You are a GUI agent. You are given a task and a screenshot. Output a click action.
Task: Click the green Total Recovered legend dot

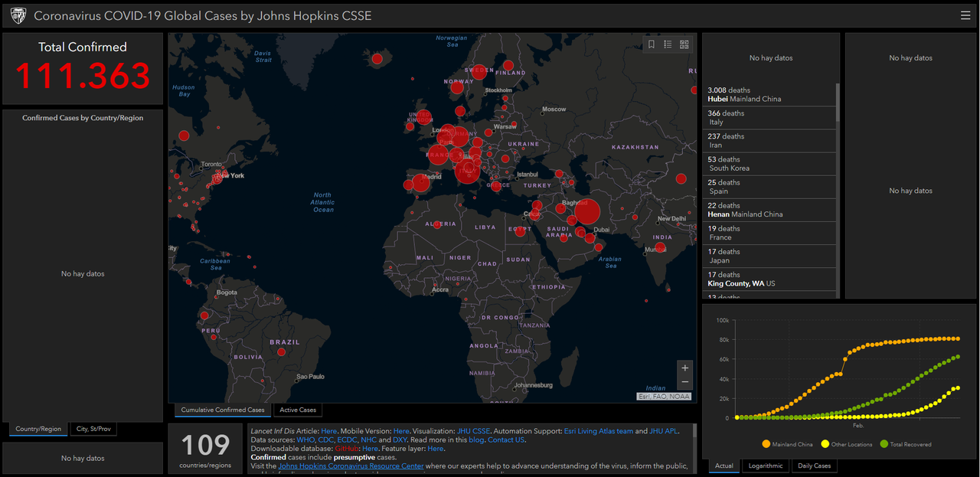(x=884, y=444)
